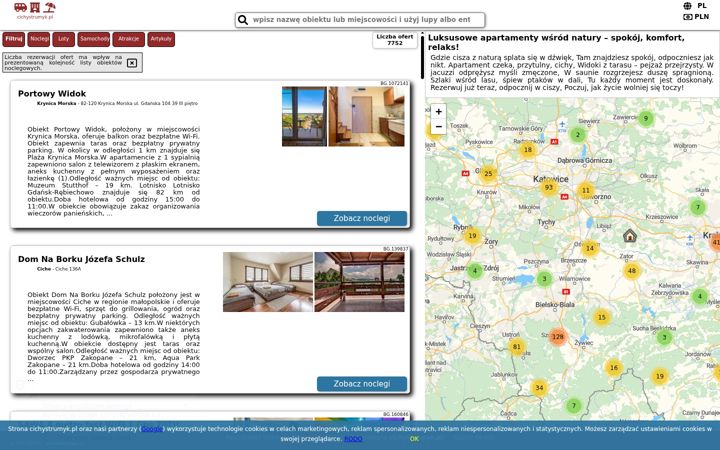
Task: Click the RODO link in cookie bar
Action: click(x=353, y=439)
